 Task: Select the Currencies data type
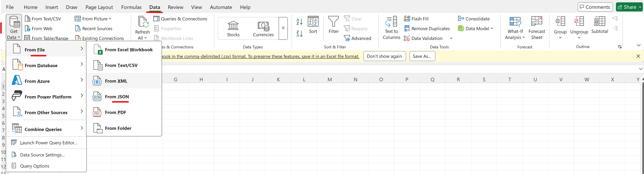tap(263, 28)
